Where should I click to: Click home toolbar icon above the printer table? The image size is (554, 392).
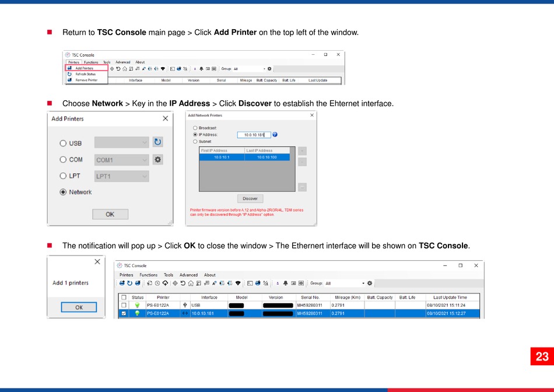[191, 283]
